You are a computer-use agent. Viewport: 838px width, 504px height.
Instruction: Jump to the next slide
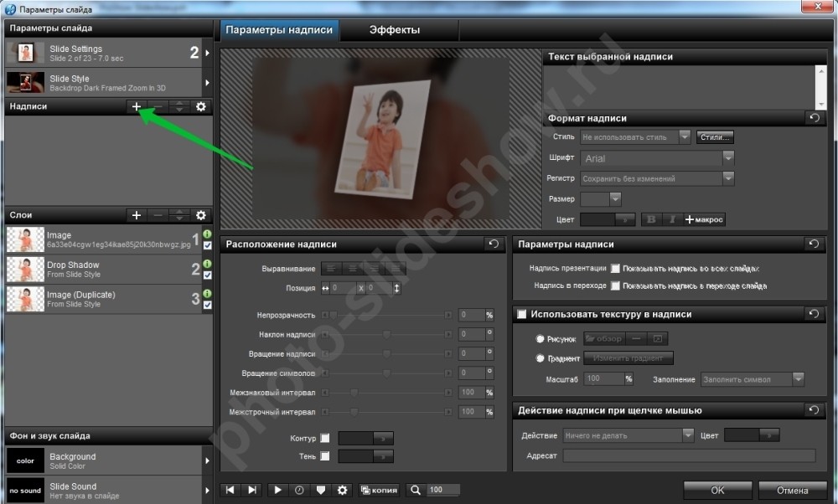[251, 490]
